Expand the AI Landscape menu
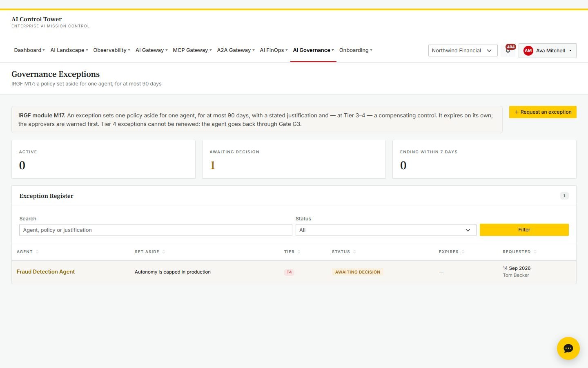The height and width of the screenshot is (368, 588). coord(69,50)
